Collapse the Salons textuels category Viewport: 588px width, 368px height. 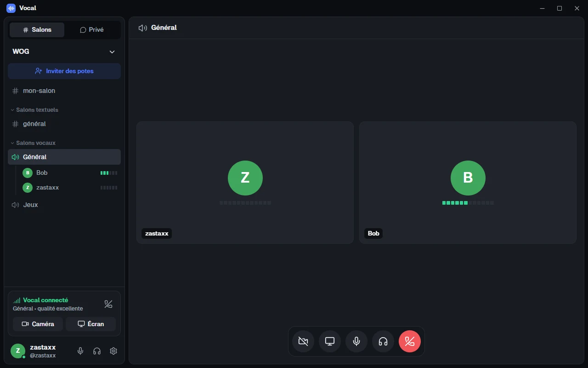tap(34, 110)
